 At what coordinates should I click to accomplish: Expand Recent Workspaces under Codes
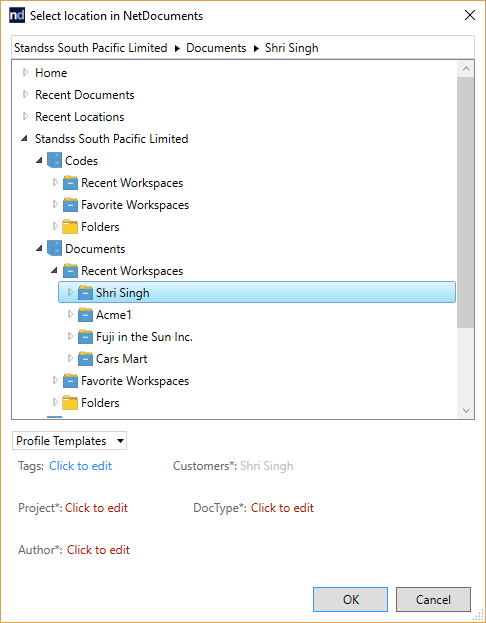[55, 182]
